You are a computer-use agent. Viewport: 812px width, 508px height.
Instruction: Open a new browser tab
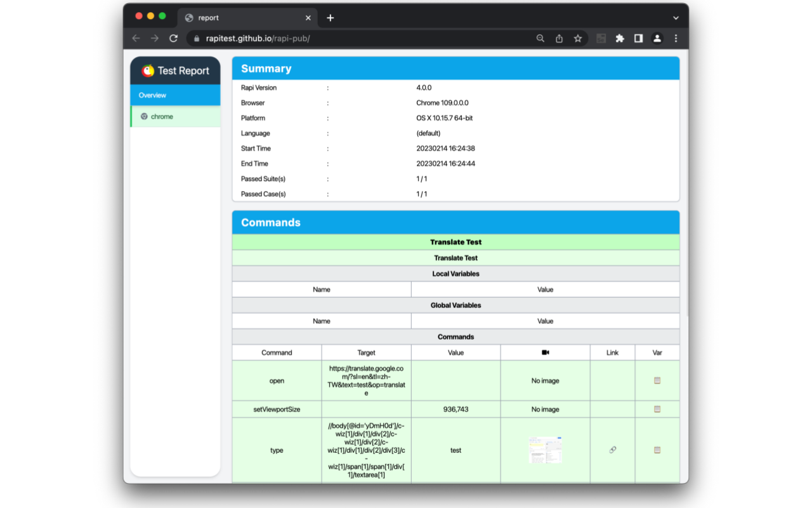click(331, 18)
